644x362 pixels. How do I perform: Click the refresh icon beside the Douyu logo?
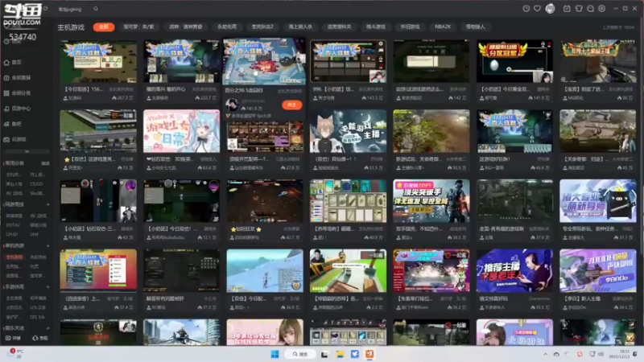coord(46,8)
